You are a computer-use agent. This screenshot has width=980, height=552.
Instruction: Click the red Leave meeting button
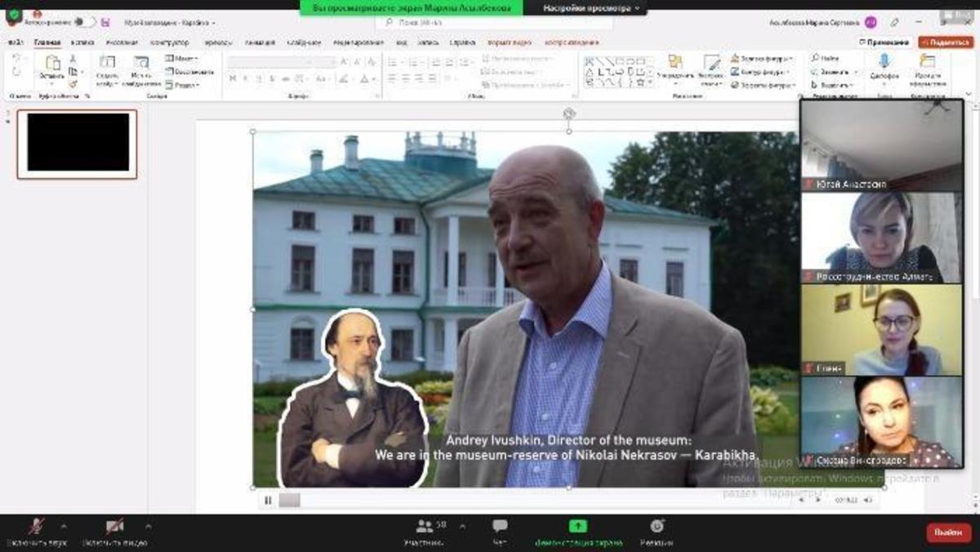(x=948, y=532)
